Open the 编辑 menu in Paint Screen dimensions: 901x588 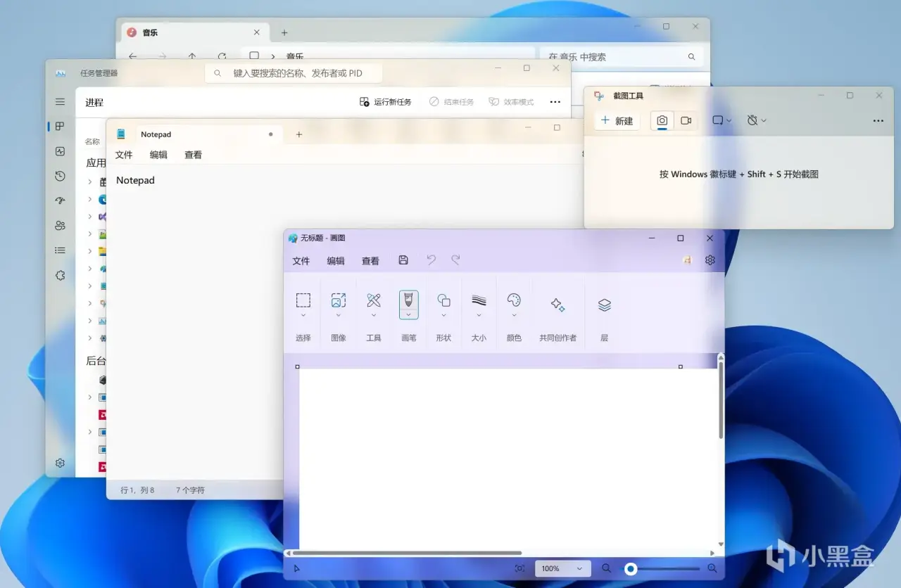click(x=336, y=261)
